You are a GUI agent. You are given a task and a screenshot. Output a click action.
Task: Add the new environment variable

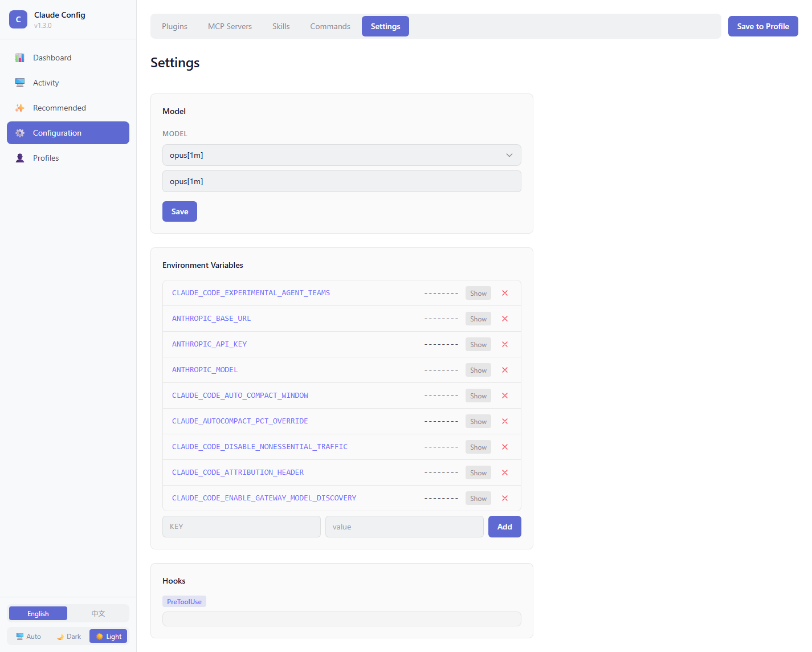(x=504, y=527)
